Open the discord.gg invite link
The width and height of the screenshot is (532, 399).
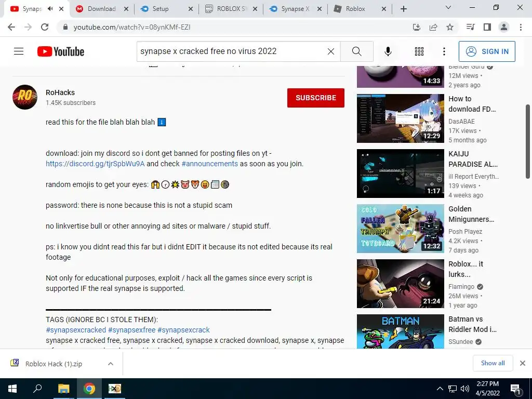point(95,164)
